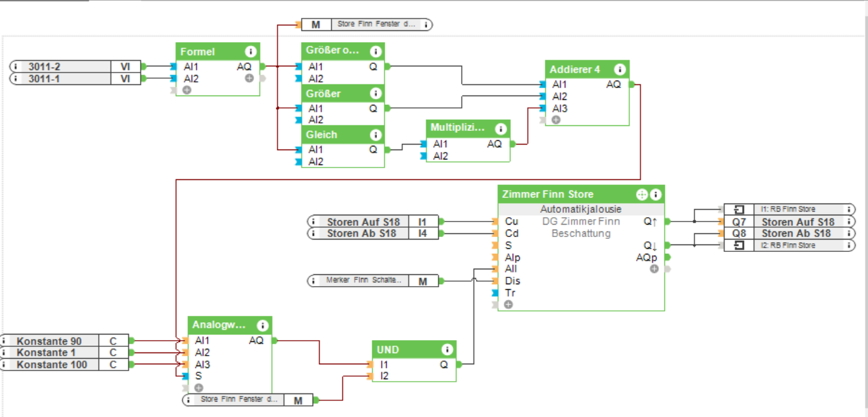Click info icon of output I2: RB Finn Store
Viewport: 868px width, 417px height.
[x=848, y=246]
